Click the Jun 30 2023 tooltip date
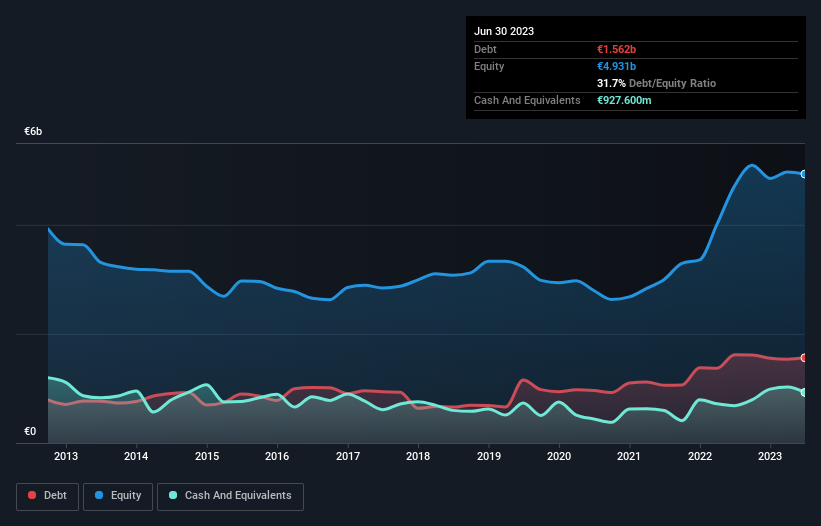The image size is (821, 526). point(504,31)
